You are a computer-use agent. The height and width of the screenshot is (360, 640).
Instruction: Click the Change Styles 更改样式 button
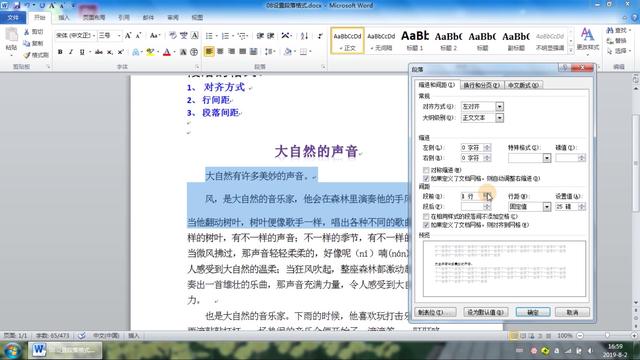pyautogui.click(x=587, y=40)
